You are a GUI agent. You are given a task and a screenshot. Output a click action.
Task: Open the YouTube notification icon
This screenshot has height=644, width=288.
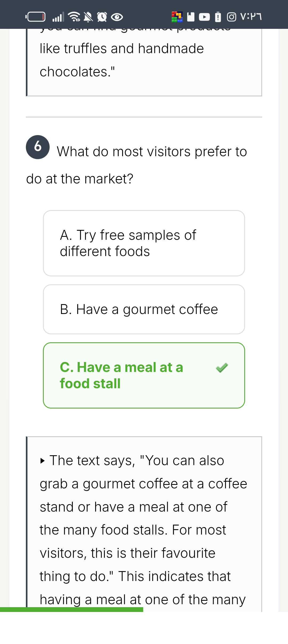coord(204,17)
